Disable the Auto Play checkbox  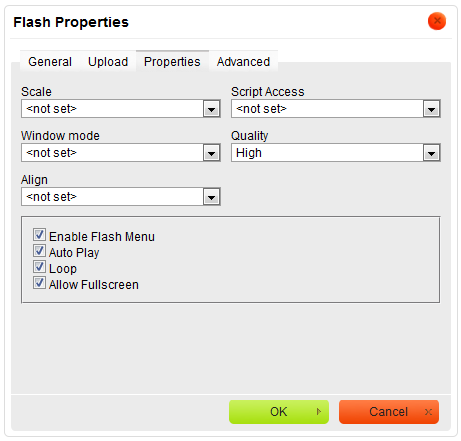point(39,251)
